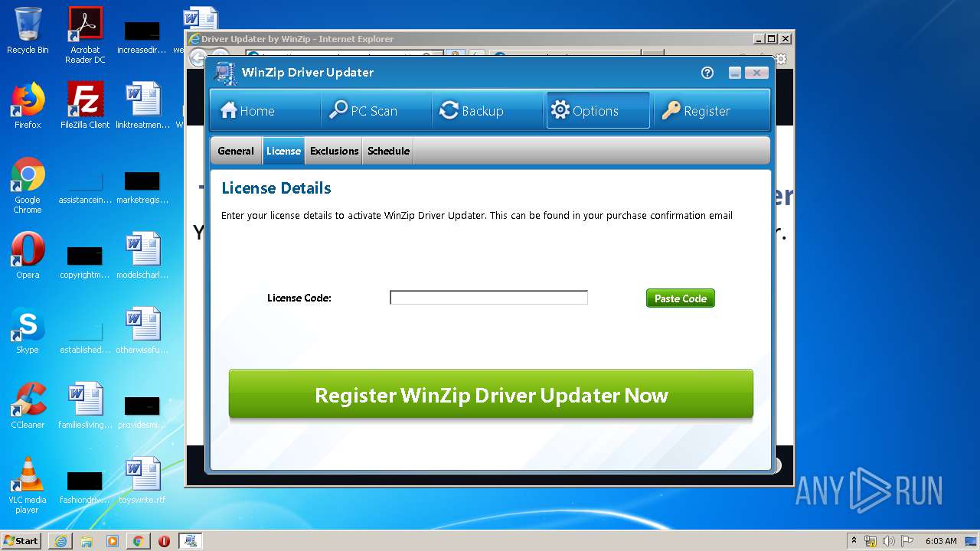Click the Show desktop button
980x551 pixels.
[972, 541]
